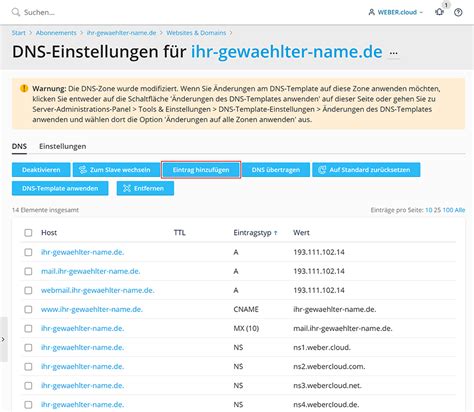Viewport: 474px width, 412px height.
Task: Toggle the select-all checkbox in table header
Action: (x=28, y=233)
